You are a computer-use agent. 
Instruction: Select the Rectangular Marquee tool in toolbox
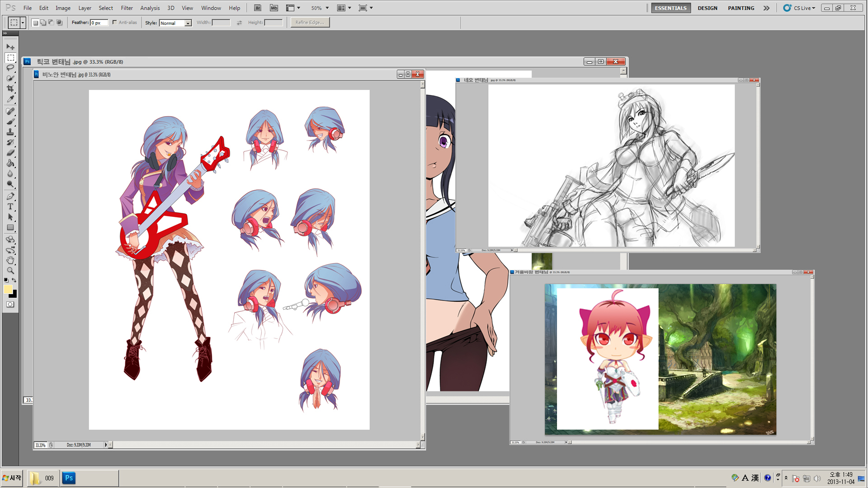coord(10,57)
